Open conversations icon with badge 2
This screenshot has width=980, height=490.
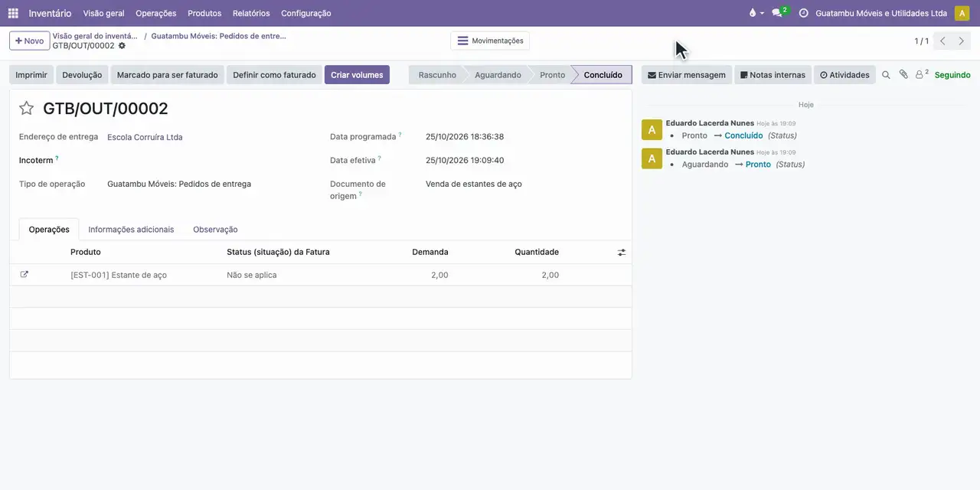click(779, 13)
